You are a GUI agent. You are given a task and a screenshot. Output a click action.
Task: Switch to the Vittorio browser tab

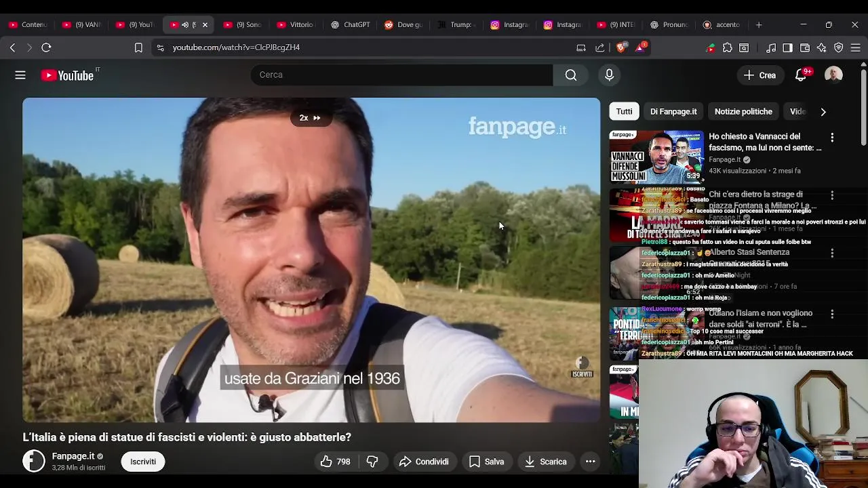296,24
